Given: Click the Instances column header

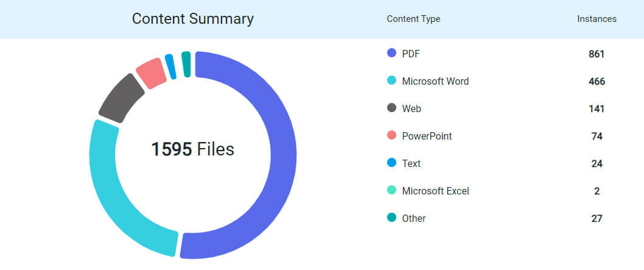Looking at the screenshot, I should (x=597, y=19).
